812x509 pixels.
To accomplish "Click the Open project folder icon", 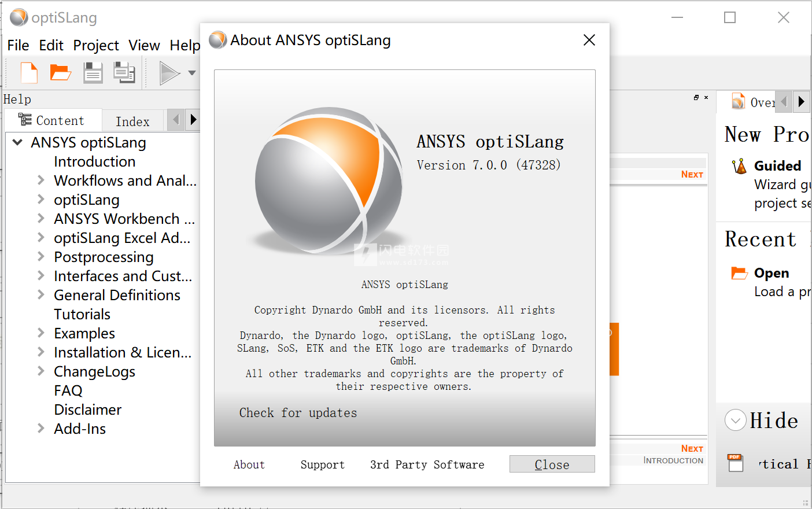I will pyautogui.click(x=61, y=73).
